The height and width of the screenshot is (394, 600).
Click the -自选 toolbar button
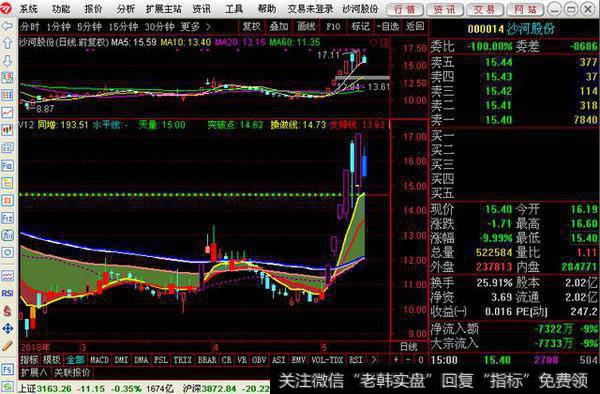click(388, 26)
